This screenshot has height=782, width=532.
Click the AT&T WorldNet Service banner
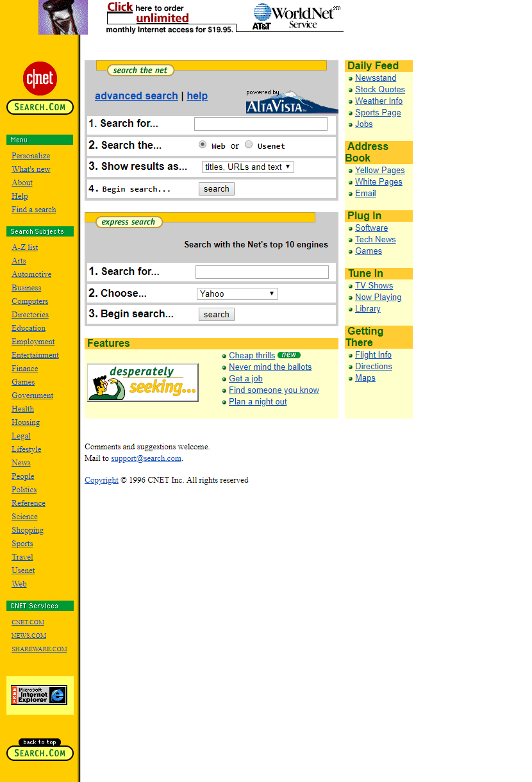225,17
